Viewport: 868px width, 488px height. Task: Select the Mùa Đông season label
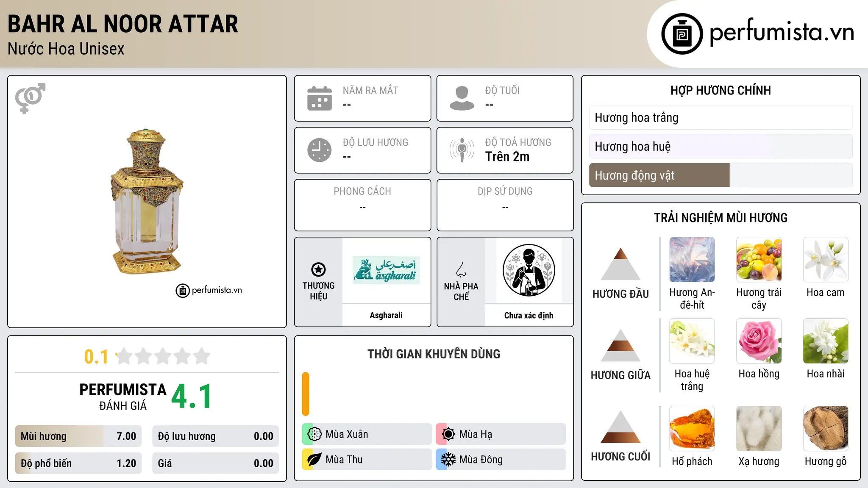(x=481, y=460)
